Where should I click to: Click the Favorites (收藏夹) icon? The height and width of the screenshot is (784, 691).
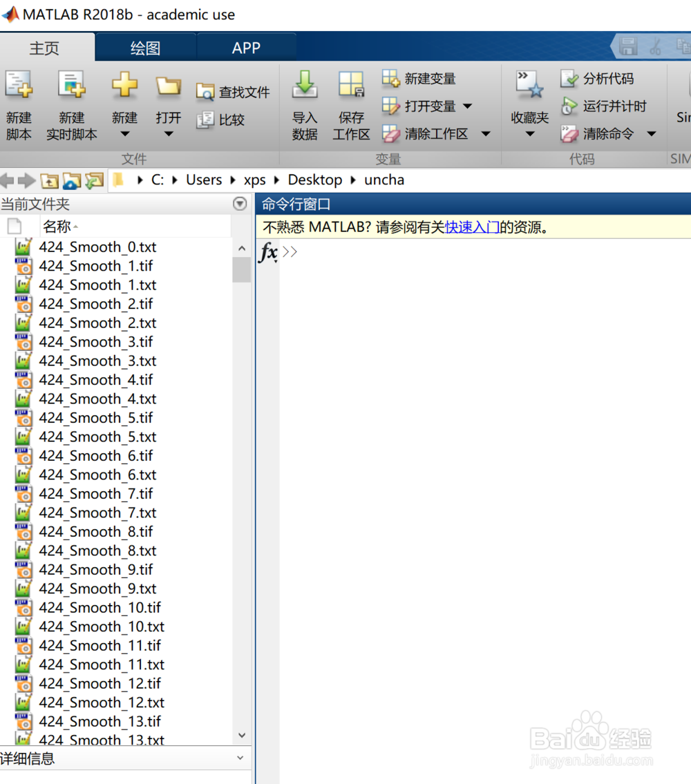530,84
